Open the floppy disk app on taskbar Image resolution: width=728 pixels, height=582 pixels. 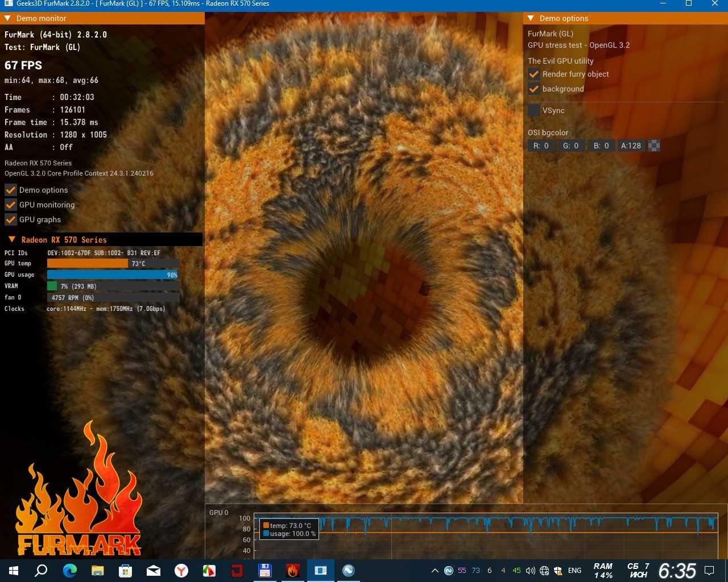[264, 570]
